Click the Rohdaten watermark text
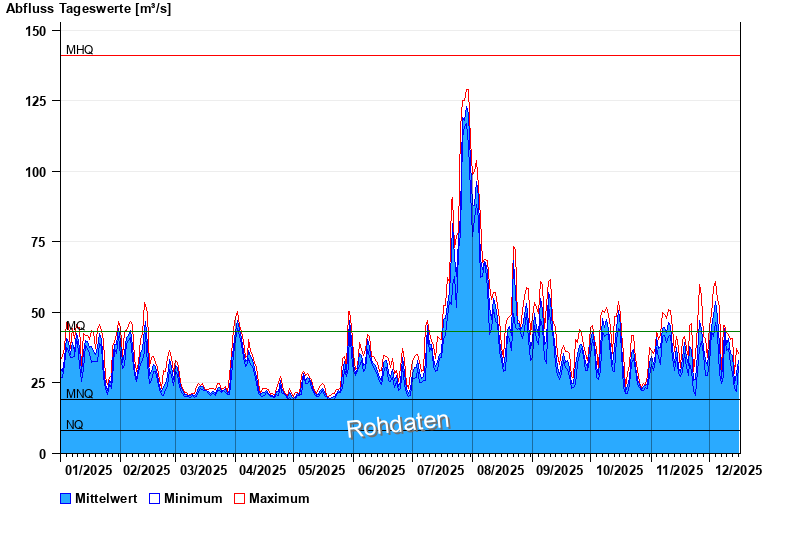The image size is (800, 550). (398, 424)
